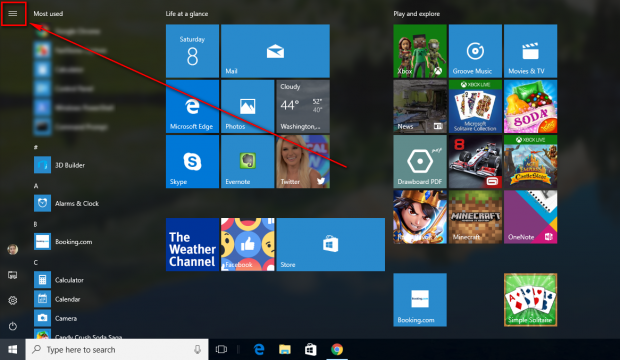620x360 pixels.
Task: Open Drawboard PDF tile
Action: tap(420, 161)
